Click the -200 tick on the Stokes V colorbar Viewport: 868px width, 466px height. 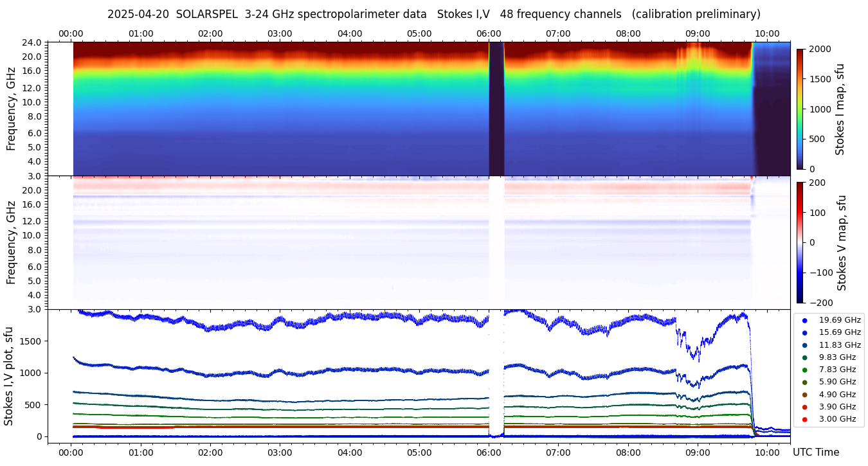[x=820, y=303]
